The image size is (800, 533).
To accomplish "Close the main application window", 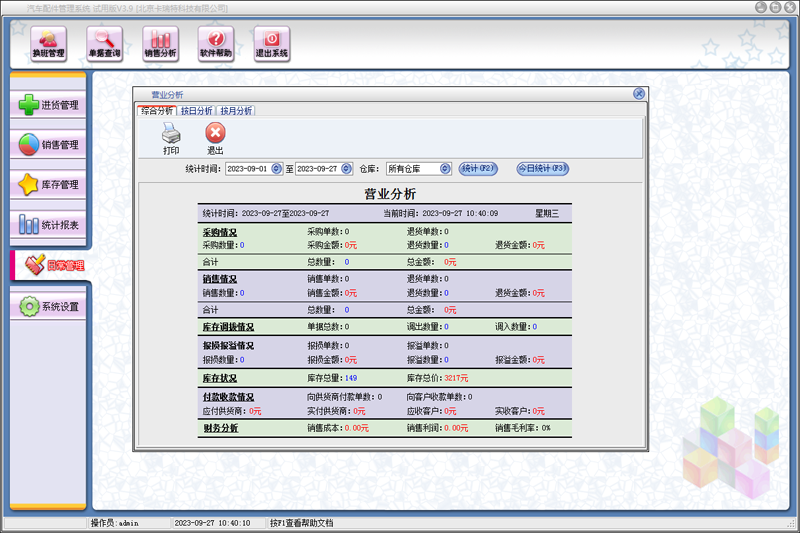I will pos(790,7).
